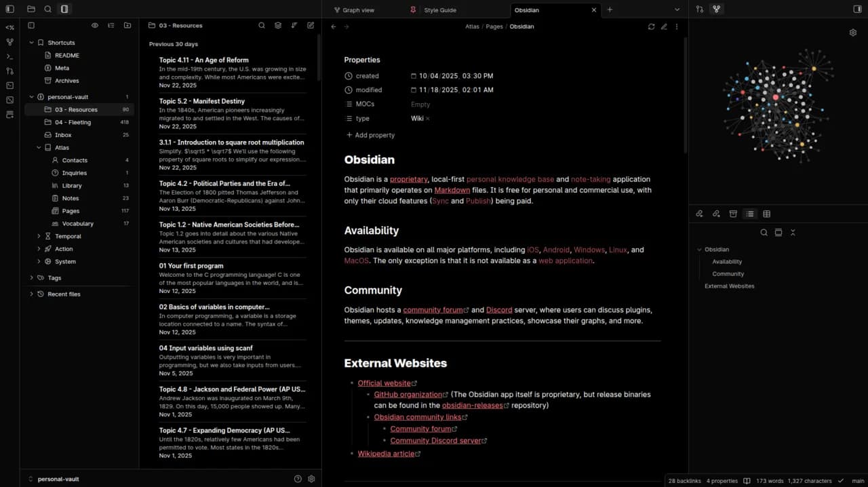868x487 pixels.
Task: Follow the 'Markdown' link
Action: [452, 190]
